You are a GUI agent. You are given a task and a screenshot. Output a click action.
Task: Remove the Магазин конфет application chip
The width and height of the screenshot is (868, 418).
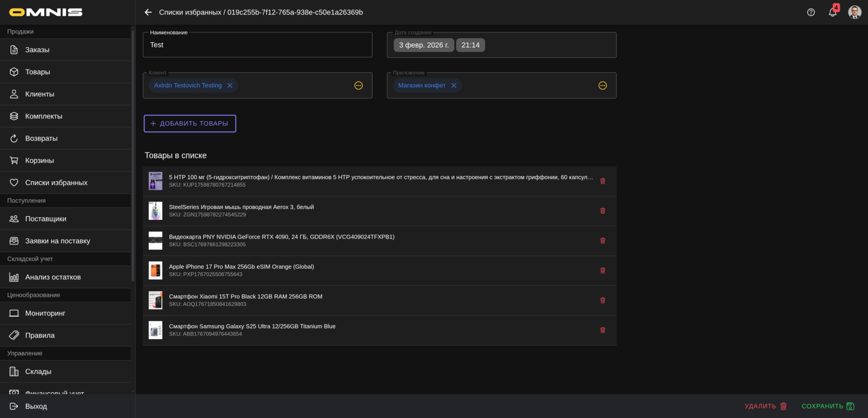[454, 86]
